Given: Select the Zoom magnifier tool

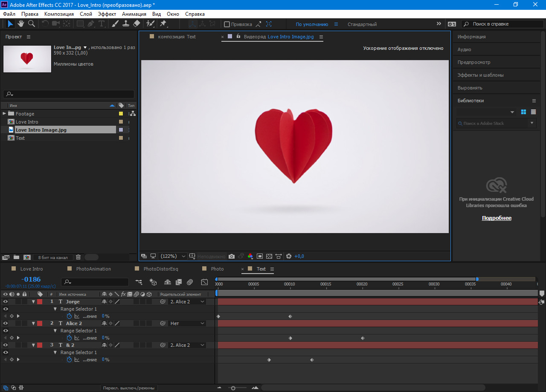Looking at the screenshot, I should 32,24.
